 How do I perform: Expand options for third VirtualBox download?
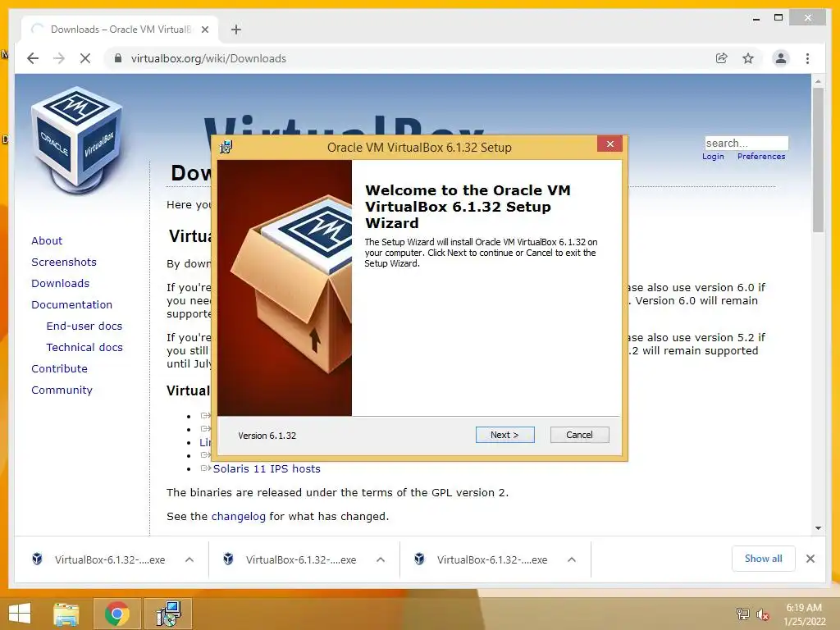tap(572, 559)
